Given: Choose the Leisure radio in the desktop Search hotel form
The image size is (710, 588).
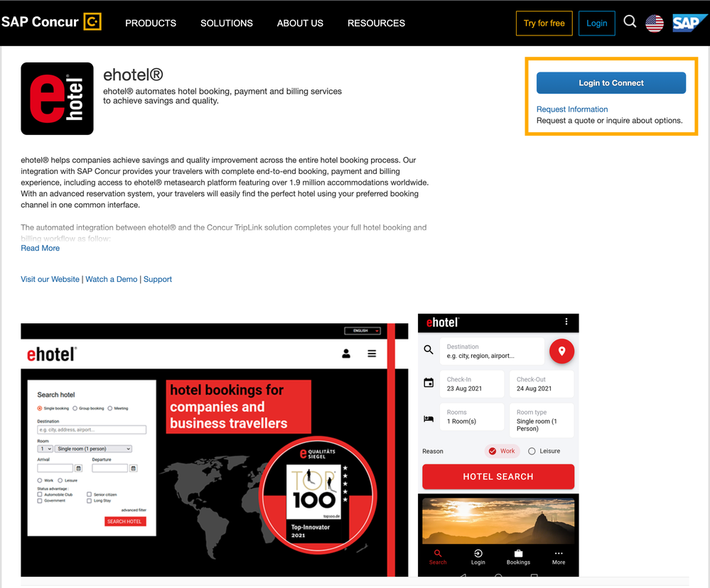Looking at the screenshot, I should click(60, 480).
